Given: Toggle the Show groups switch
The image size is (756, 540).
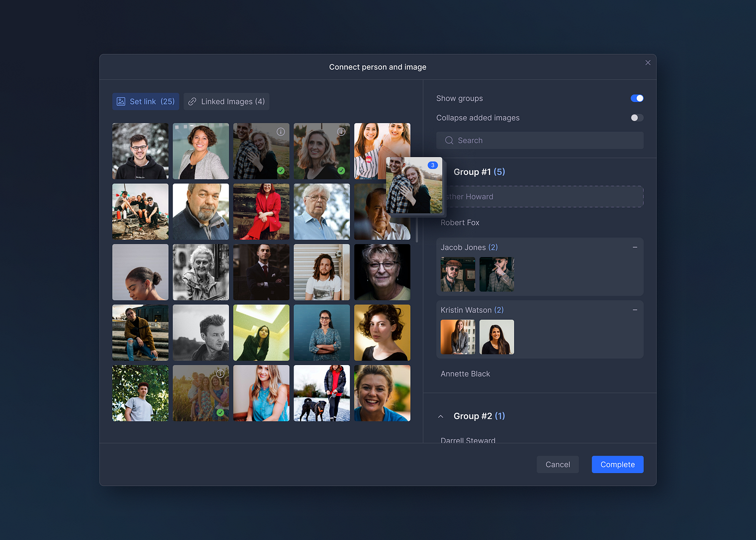Looking at the screenshot, I should click(x=637, y=99).
